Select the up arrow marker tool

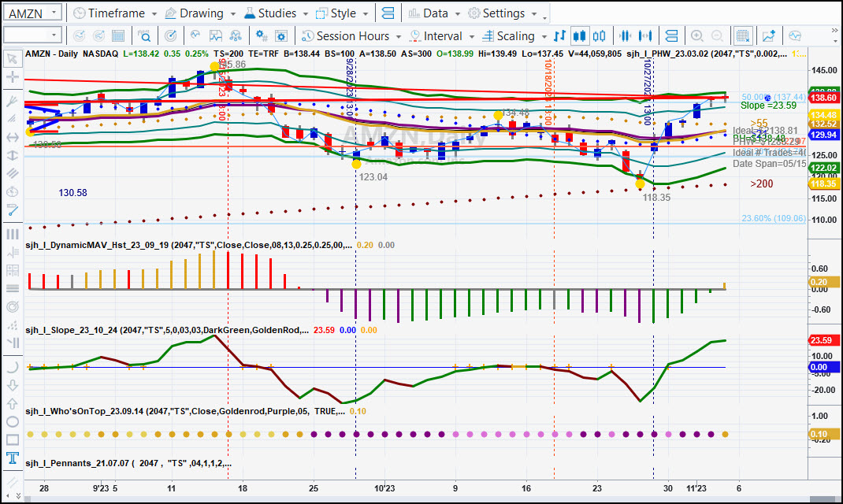pos(12,403)
